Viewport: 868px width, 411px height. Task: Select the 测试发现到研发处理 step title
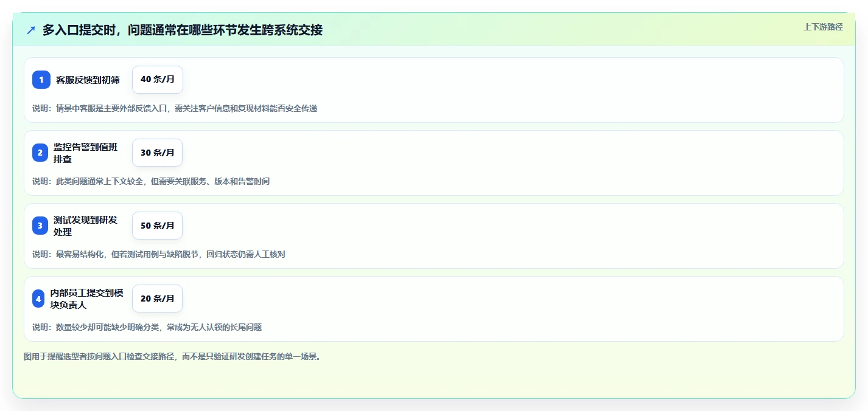point(86,226)
